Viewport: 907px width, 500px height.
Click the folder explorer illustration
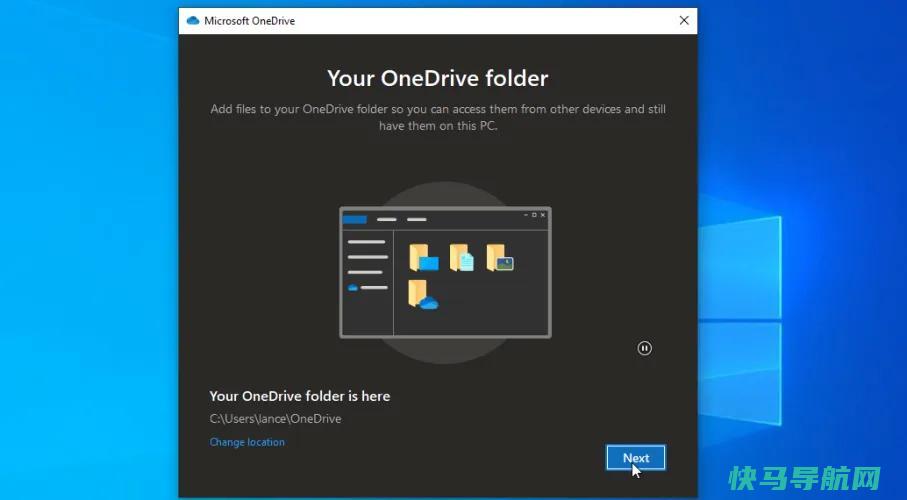[445, 272]
